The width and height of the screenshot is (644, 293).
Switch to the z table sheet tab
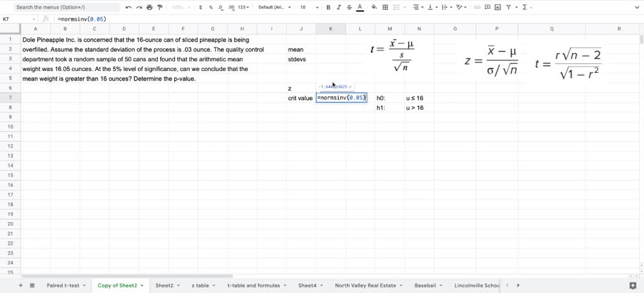pos(201,285)
